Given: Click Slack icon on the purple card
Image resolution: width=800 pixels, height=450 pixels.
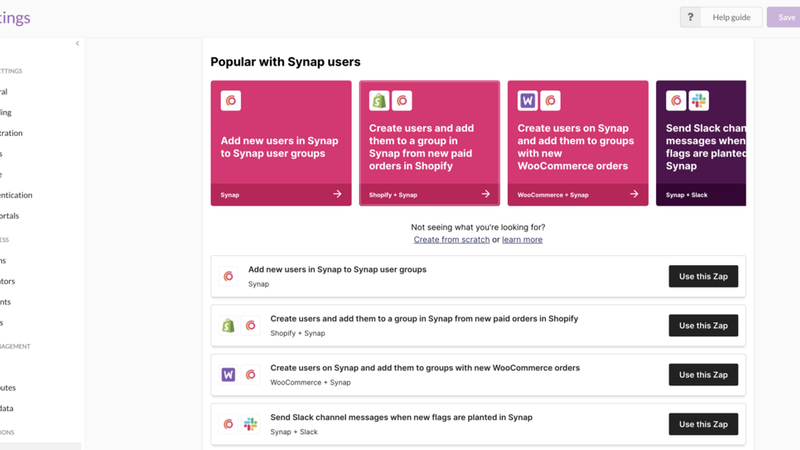Looking at the screenshot, I should click(x=699, y=101).
